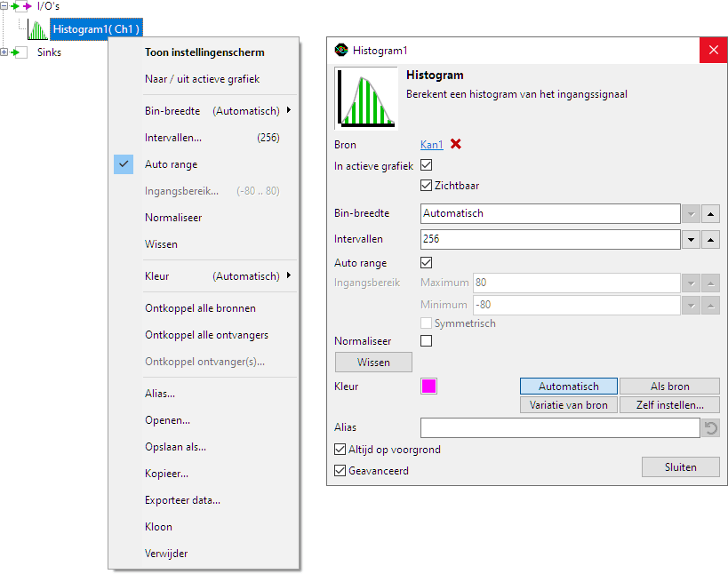Viewport: 728px width, 574px height.
Task: Click the Intervallen 256 input field
Action: click(550, 239)
